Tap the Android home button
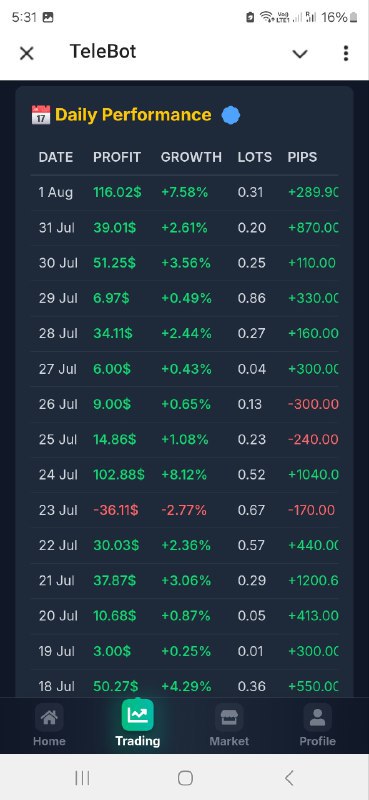The image size is (369, 800). click(185, 778)
